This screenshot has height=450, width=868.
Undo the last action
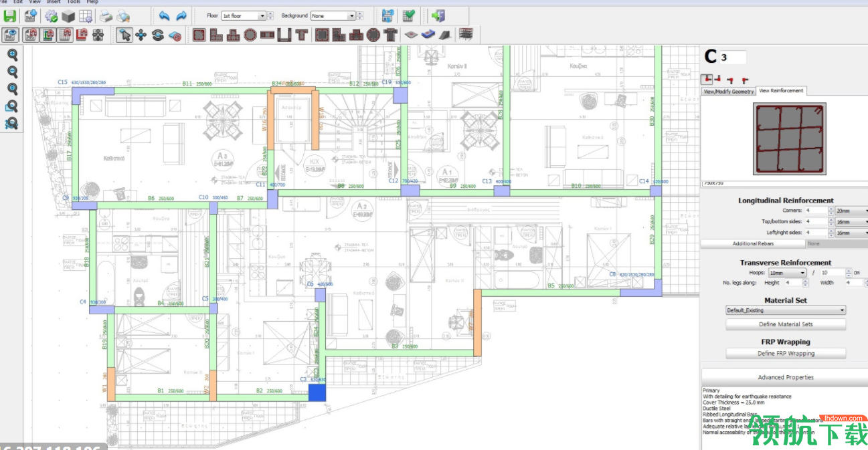pyautogui.click(x=165, y=15)
